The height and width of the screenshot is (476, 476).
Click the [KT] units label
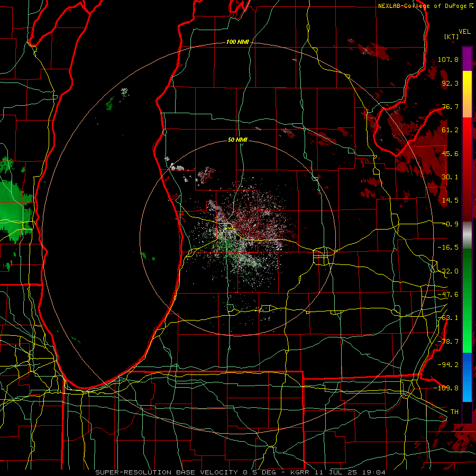452,36
